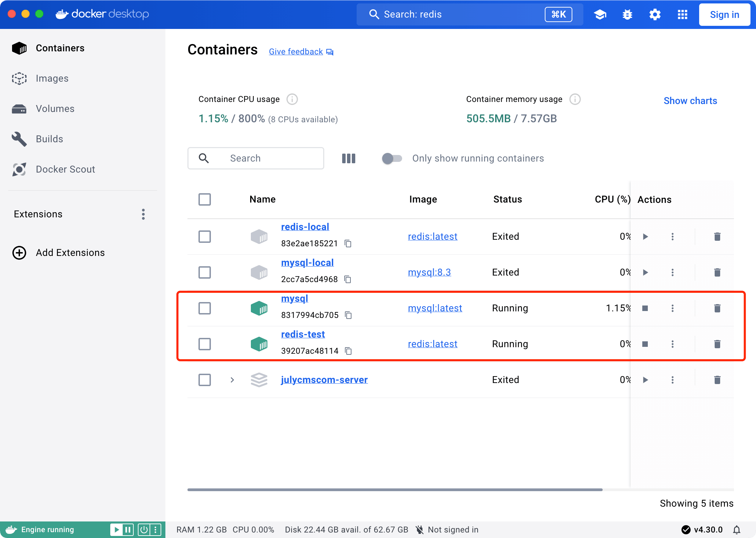The width and height of the screenshot is (756, 538).
Task: Open the Learning center graduation cap icon
Action: pyautogui.click(x=600, y=14)
